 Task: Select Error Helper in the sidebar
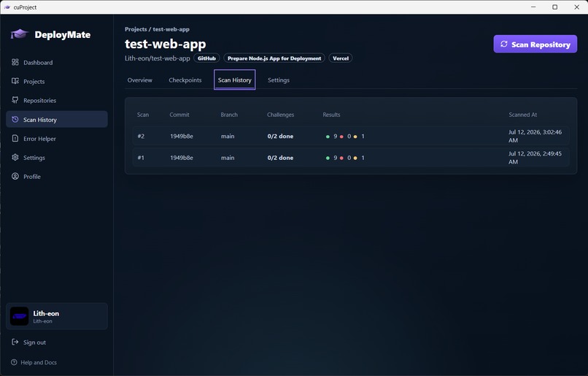[57, 139]
